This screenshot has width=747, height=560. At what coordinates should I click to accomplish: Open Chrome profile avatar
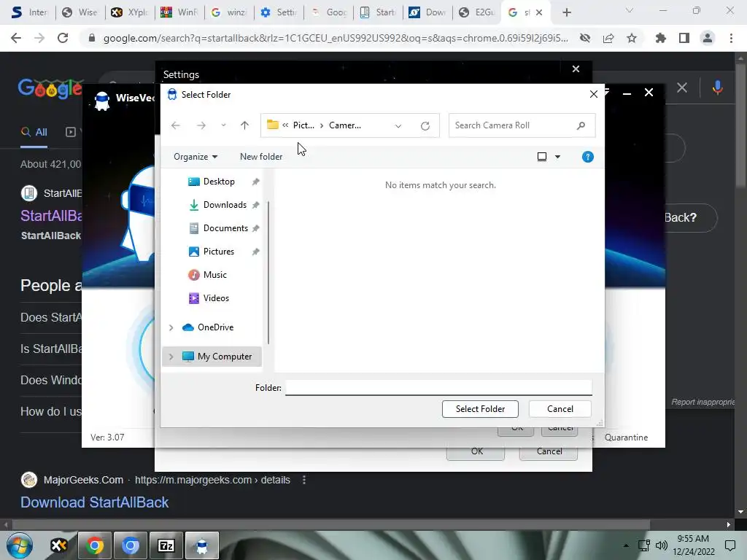[708, 38]
